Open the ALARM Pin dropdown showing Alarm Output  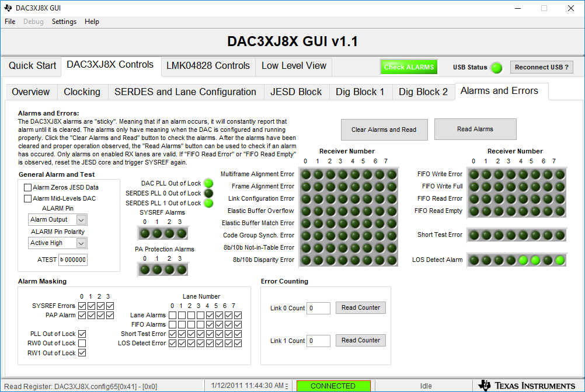(58, 220)
